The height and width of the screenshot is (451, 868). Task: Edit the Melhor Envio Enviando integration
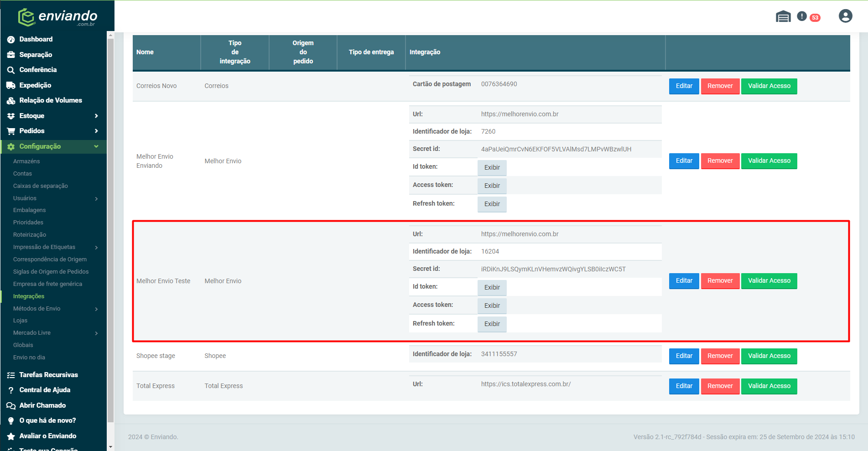[x=684, y=161]
